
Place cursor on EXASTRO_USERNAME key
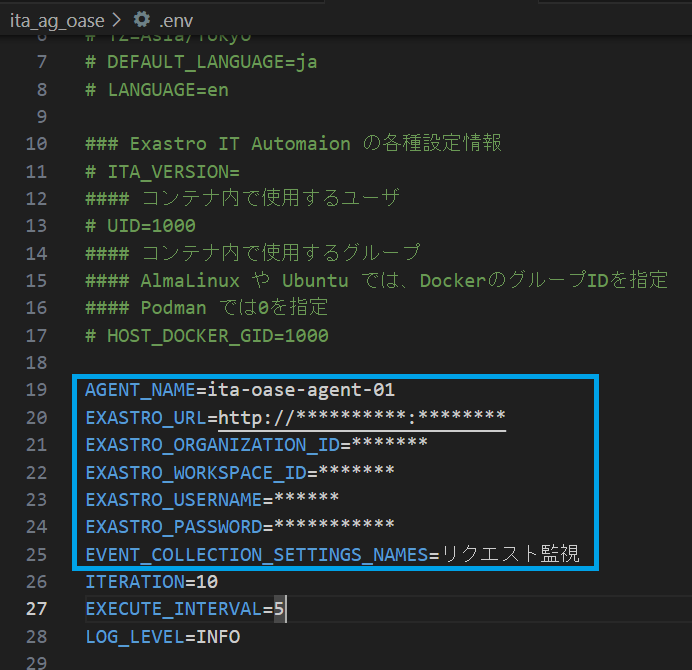pos(173,499)
